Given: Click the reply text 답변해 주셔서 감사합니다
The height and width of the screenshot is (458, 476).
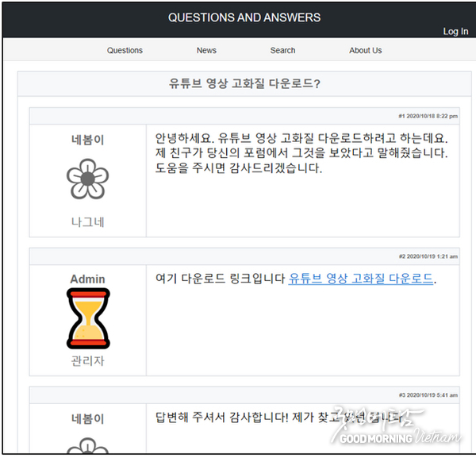Looking at the screenshot, I should [279, 418].
